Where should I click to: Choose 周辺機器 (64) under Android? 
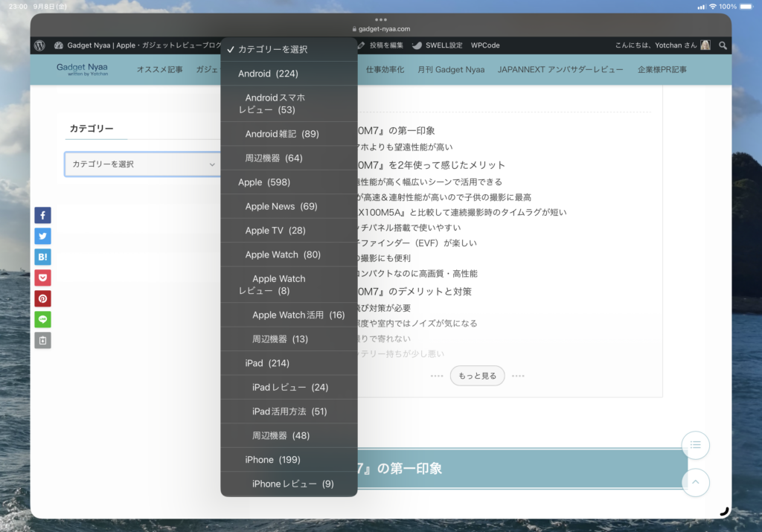[x=289, y=158]
